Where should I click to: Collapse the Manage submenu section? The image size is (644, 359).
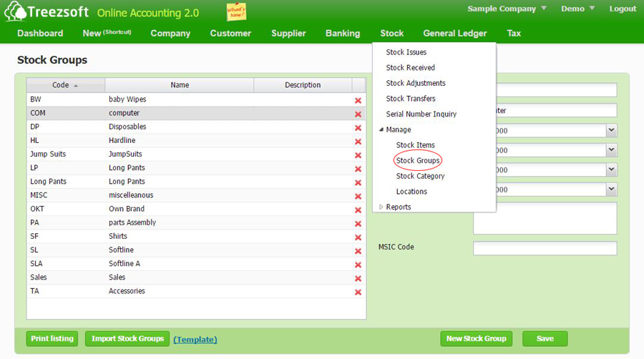point(381,130)
